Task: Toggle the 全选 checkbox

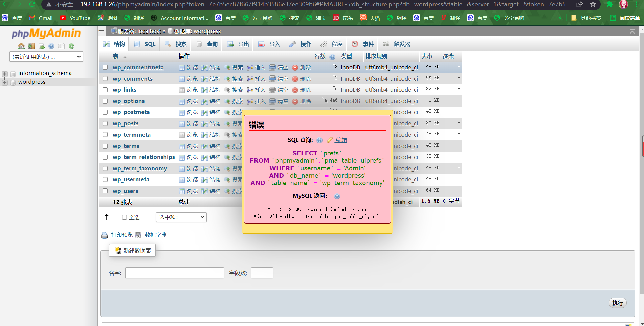Action: [124, 217]
